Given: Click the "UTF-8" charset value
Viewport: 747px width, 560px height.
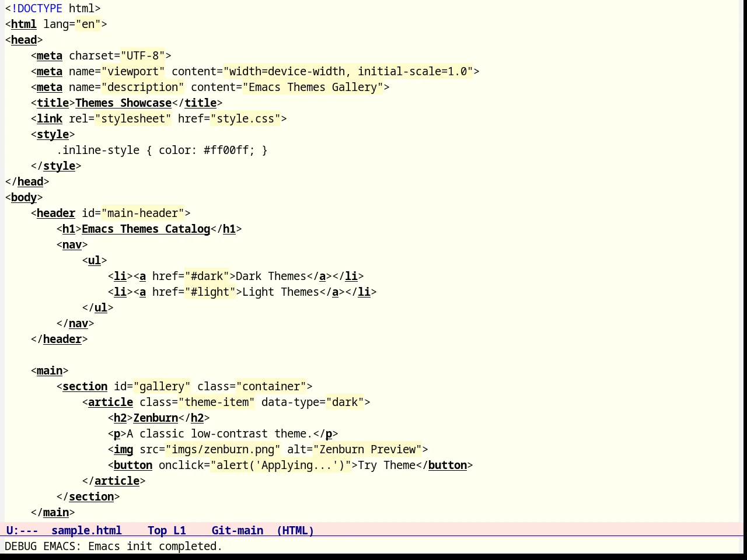Looking at the screenshot, I should 143,55.
